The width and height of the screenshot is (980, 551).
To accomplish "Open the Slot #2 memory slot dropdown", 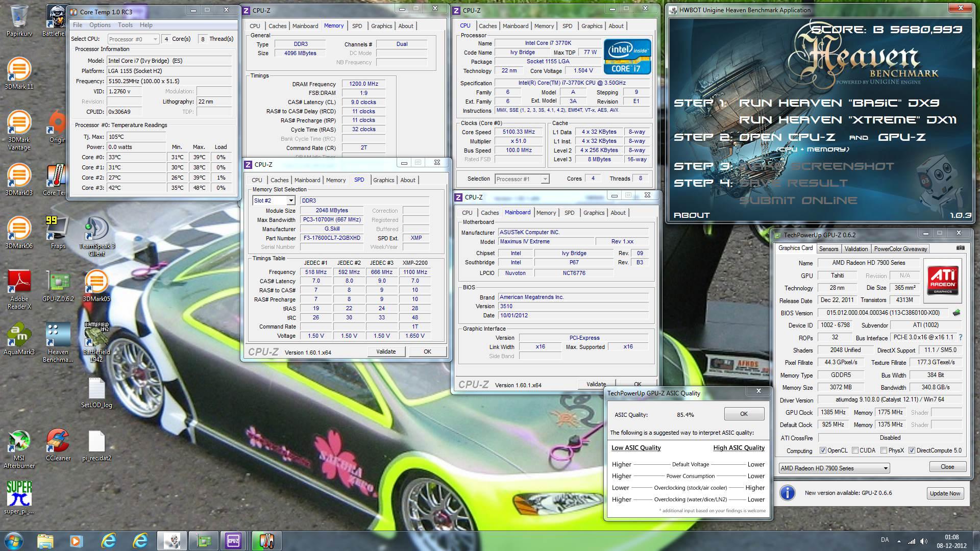I will 274,201.
